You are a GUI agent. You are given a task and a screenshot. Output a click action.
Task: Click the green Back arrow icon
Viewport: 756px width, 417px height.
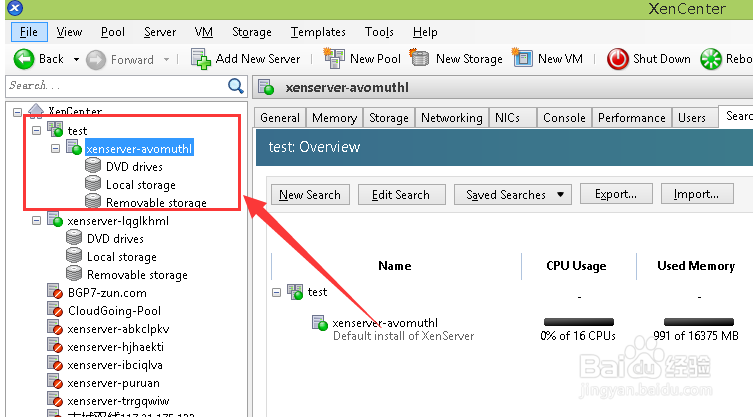[24, 59]
